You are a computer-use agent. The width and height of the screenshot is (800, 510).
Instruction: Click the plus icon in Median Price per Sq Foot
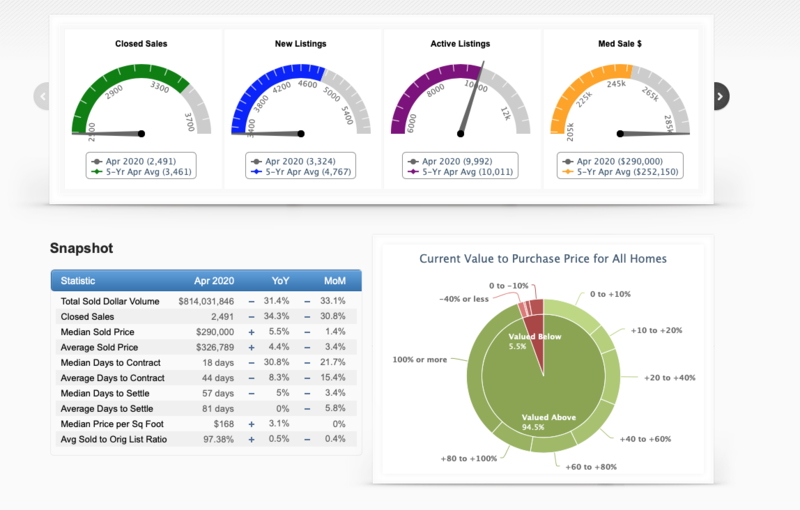pyautogui.click(x=252, y=424)
